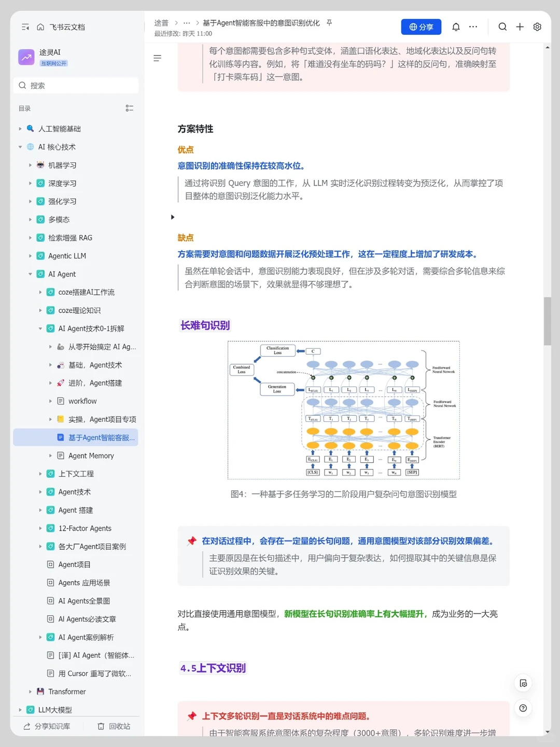This screenshot has height=747, width=560.
Task: Click the share knowledge base icon
Action: click(x=27, y=726)
